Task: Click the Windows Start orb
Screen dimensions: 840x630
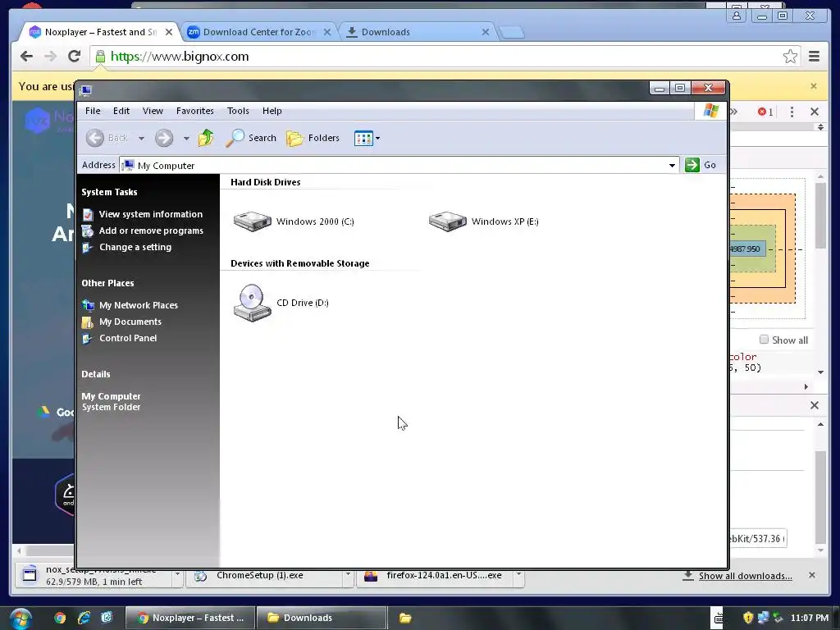Action: (x=21, y=619)
